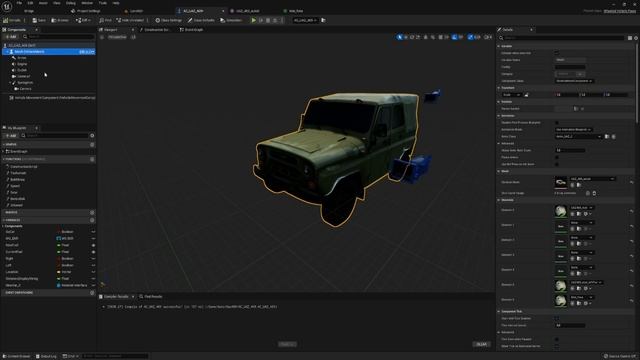Screen dimensions: 640x360
Task: Open the Diff dropdown in the toolbar
Action: [83, 20]
